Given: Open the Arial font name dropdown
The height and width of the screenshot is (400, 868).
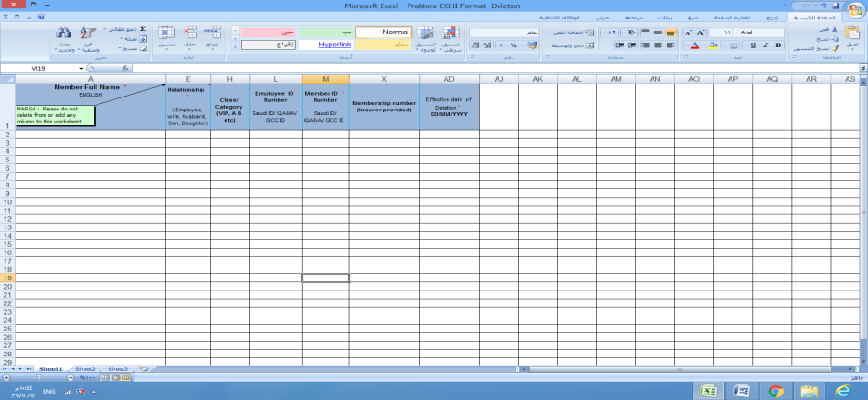Looking at the screenshot, I should click(737, 32).
